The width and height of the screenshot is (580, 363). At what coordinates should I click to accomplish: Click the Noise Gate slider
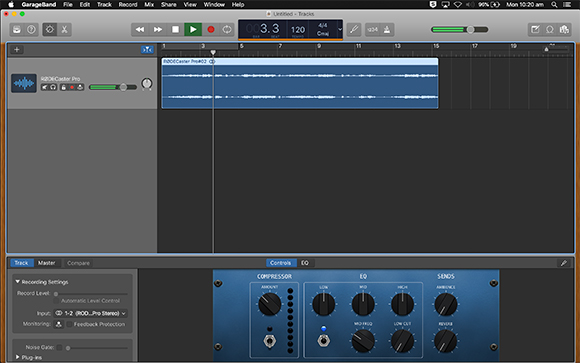pos(97,348)
